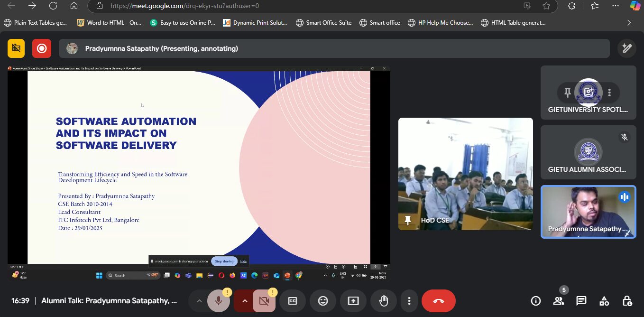Image resolution: width=644 pixels, height=317 pixels.
Task: Toggle closed captions button
Action: click(x=293, y=301)
